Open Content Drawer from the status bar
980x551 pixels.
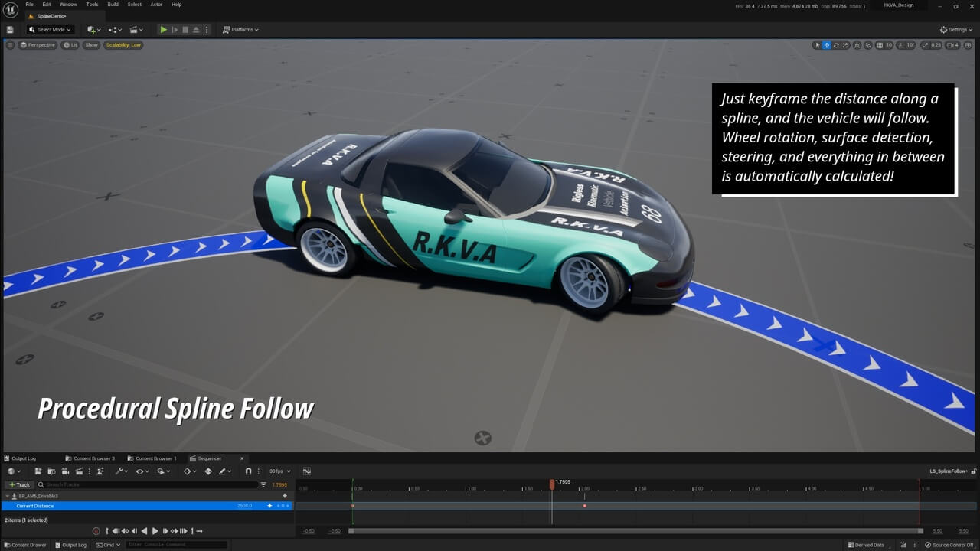pos(24,545)
